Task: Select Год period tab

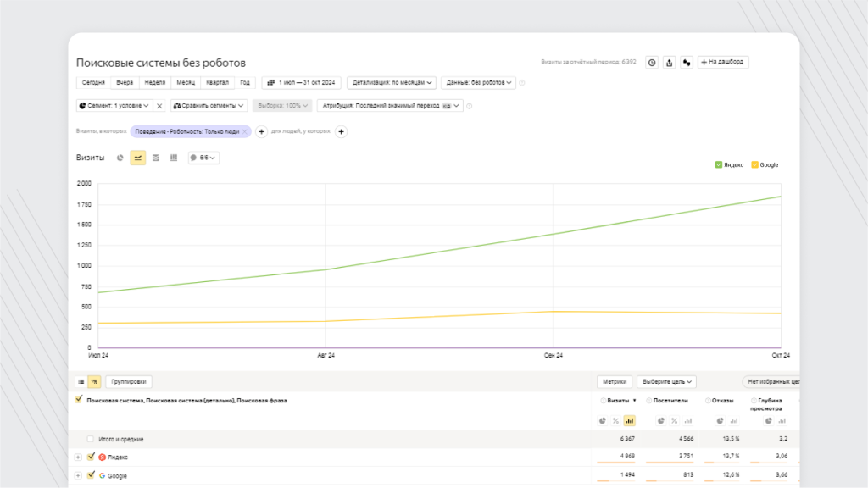Action: pyautogui.click(x=245, y=82)
